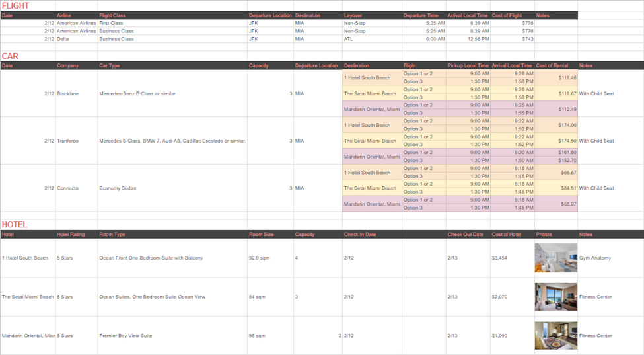Select the 1:50 PM arrival time cell
Viewport: 644px width, 355px height.
click(513, 160)
